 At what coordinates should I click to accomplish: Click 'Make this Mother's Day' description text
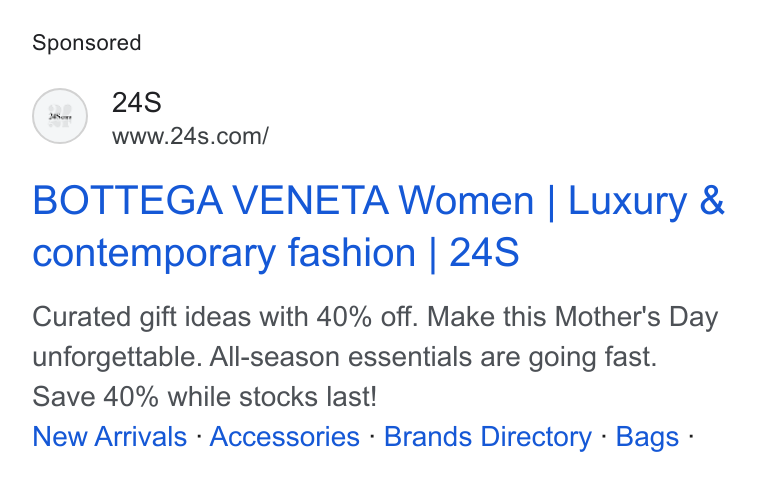(x=572, y=317)
